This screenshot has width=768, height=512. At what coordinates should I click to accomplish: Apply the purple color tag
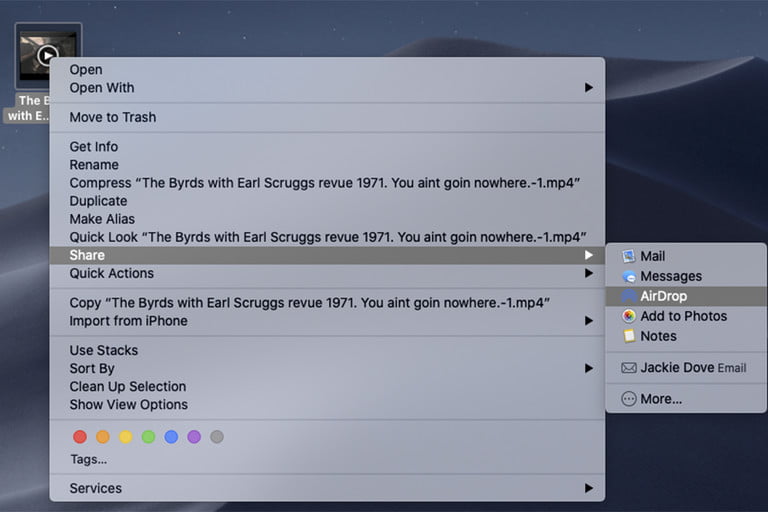[x=194, y=437]
